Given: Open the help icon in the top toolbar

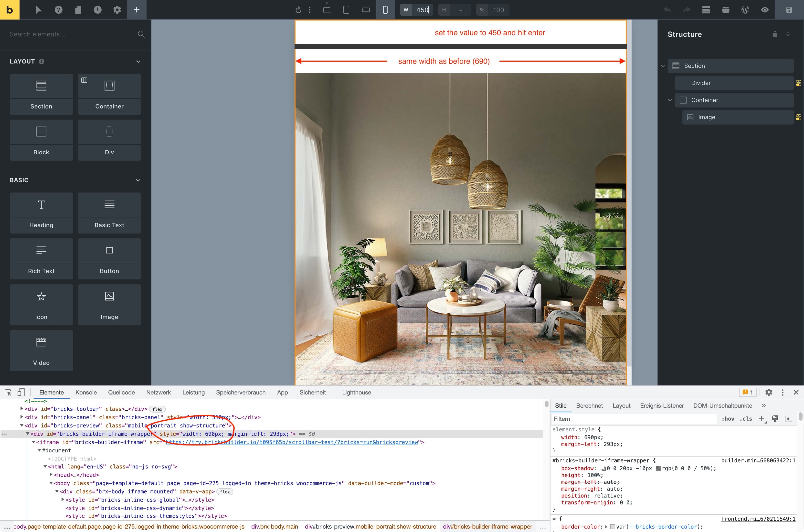Looking at the screenshot, I should [x=58, y=10].
